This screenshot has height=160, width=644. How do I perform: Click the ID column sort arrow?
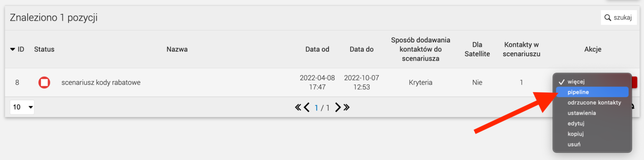point(13,49)
